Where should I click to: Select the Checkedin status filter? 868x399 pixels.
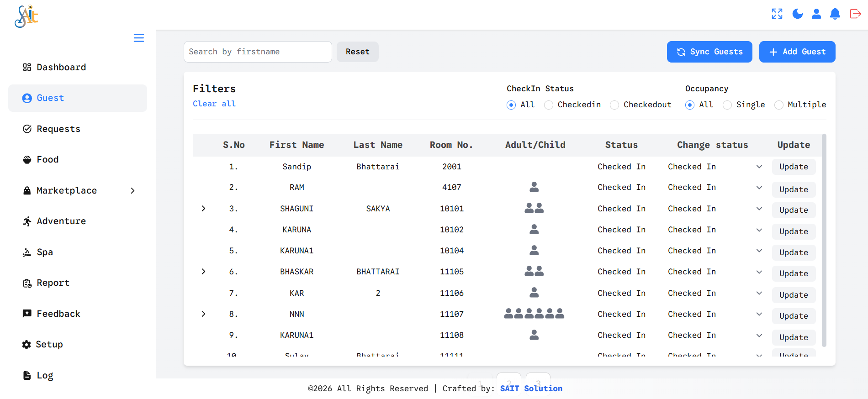point(549,105)
